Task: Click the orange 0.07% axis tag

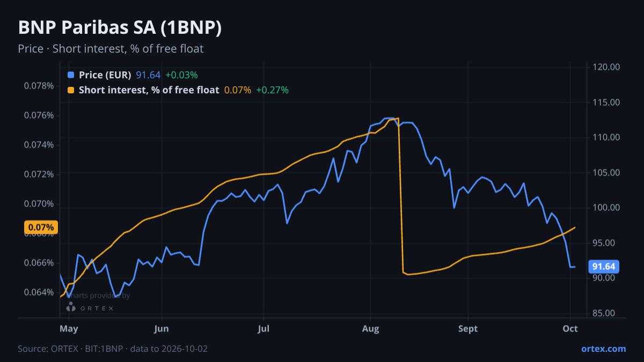Action: click(x=40, y=227)
